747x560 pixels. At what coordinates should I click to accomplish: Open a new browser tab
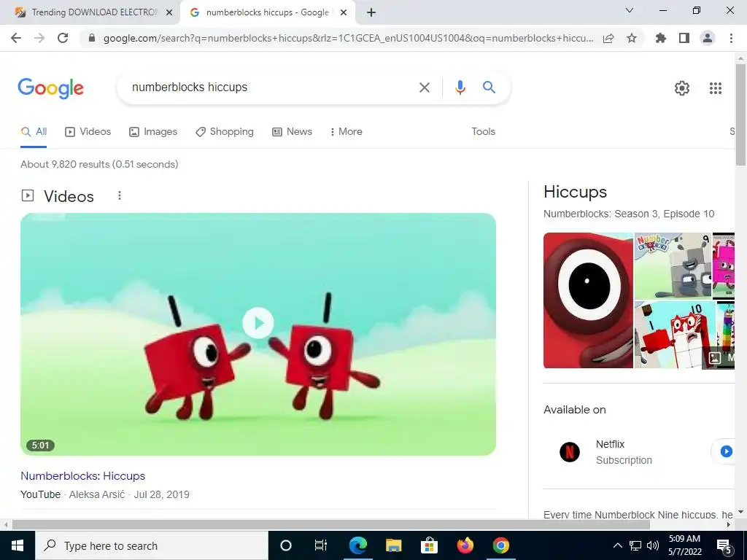371,12
